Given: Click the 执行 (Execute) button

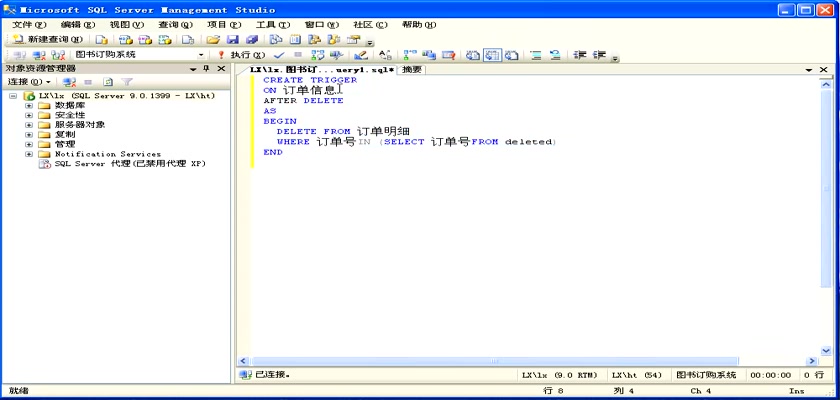Looking at the screenshot, I should click(242, 55).
